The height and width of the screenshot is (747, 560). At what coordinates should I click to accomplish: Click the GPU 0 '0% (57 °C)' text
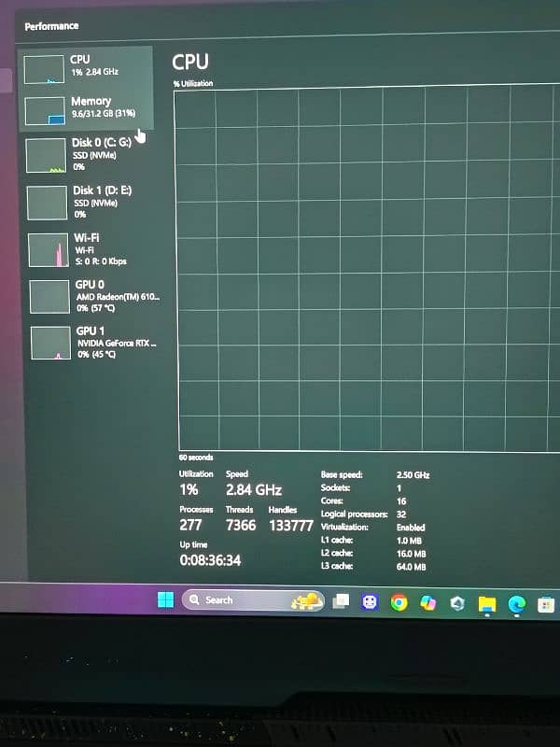(96, 308)
